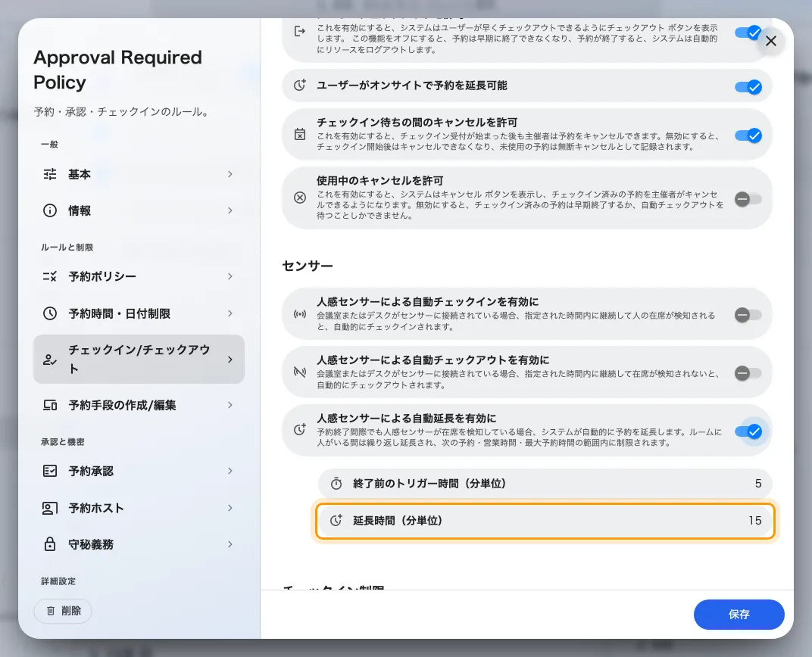Viewport: 812px width, 657px height.
Task: Expand the 予約ホスト chevron
Action: point(230,508)
